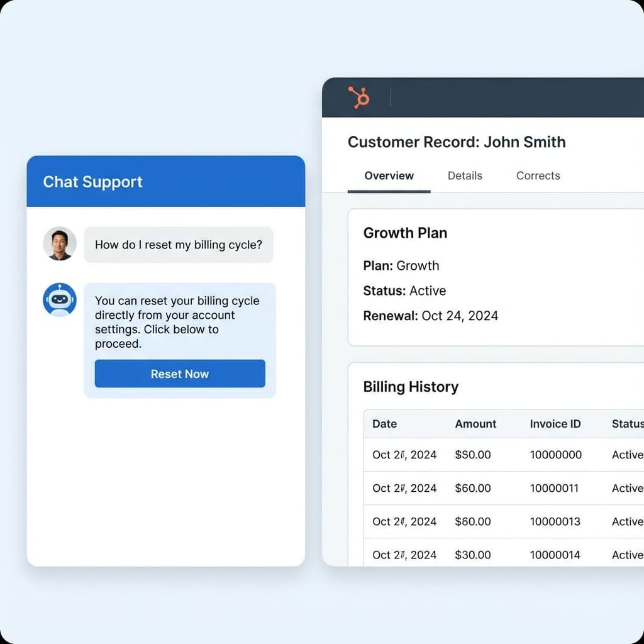Click the Chat Support header
This screenshot has height=644, width=644.
pyautogui.click(x=92, y=182)
